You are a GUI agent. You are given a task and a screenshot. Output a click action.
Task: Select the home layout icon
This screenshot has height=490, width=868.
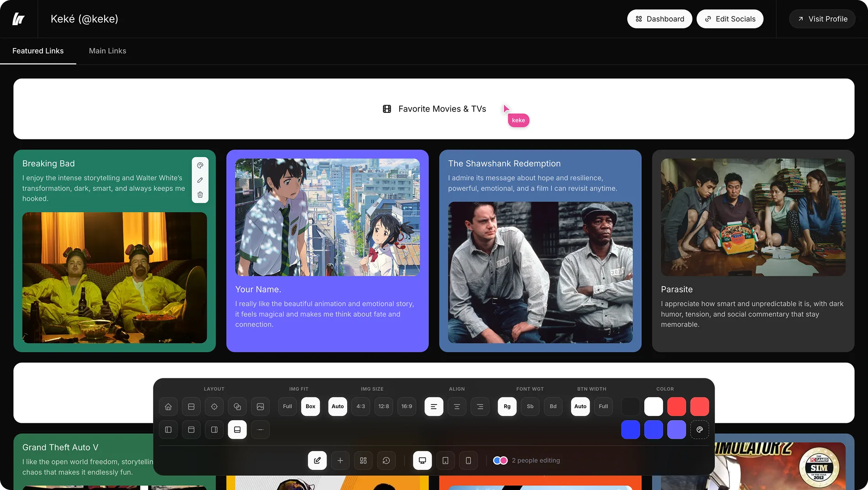168,406
